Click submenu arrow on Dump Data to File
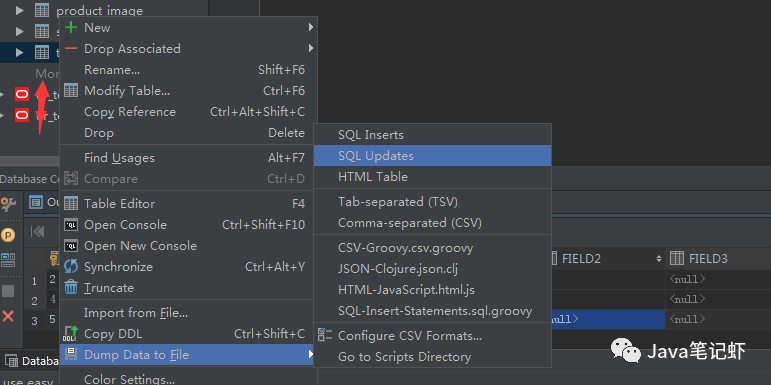The height and width of the screenshot is (385, 771). click(311, 354)
